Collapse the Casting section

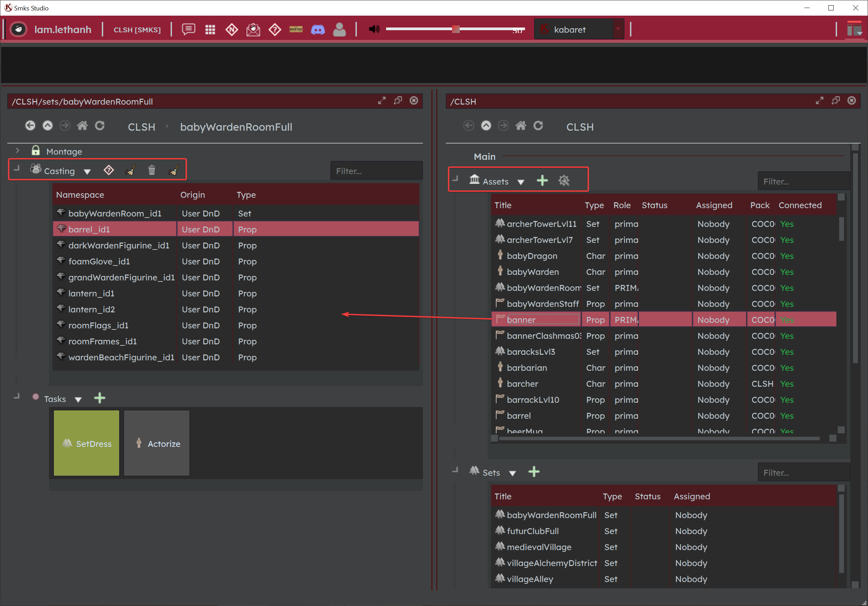point(17,169)
